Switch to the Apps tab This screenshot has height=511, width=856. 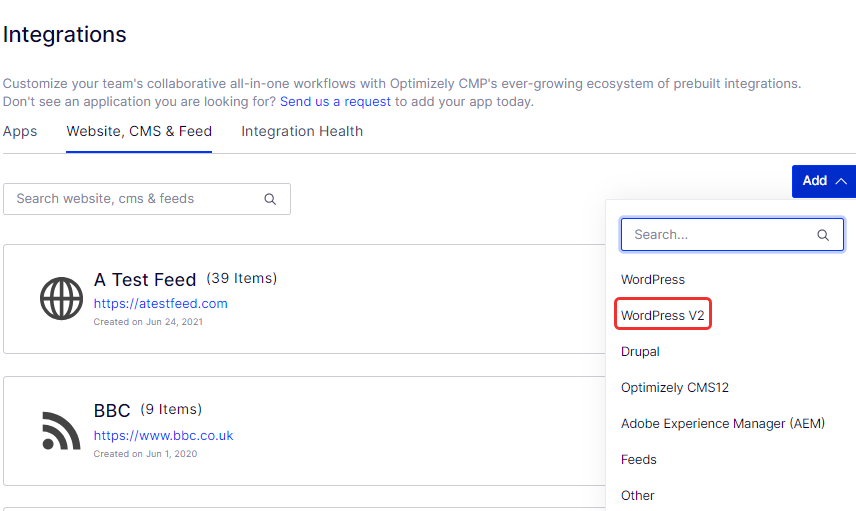coord(20,132)
